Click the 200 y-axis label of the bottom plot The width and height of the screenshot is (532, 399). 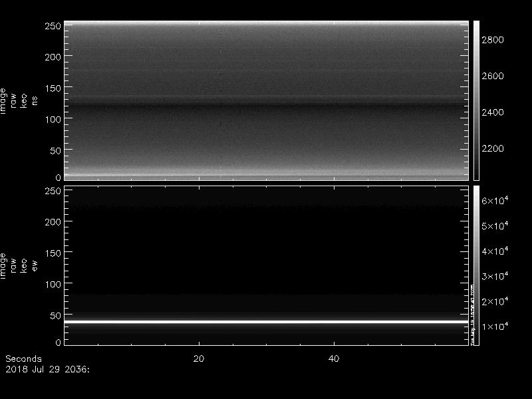53,222
